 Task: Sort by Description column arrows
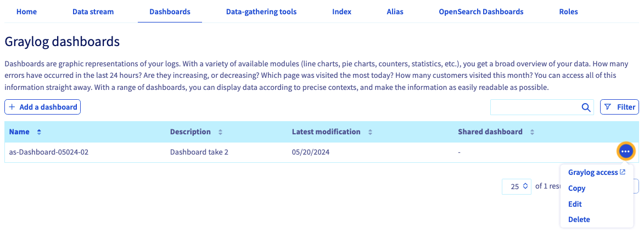[x=220, y=132]
